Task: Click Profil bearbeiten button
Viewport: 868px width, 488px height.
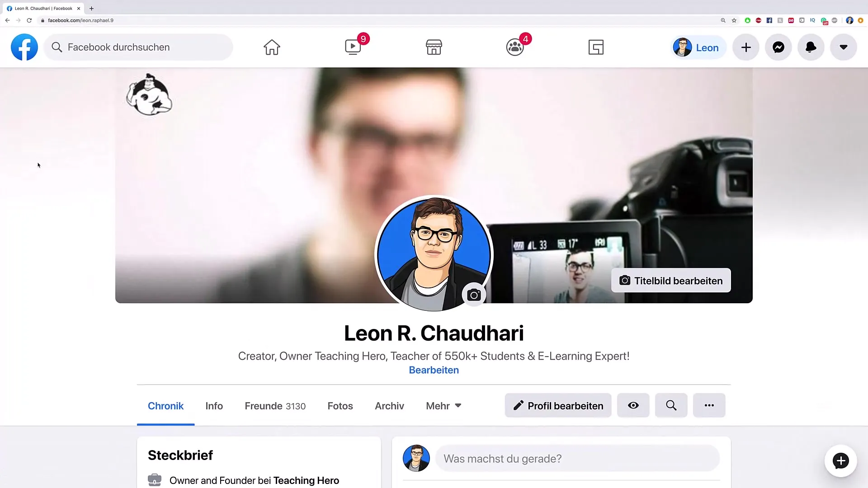Action: 557,405
